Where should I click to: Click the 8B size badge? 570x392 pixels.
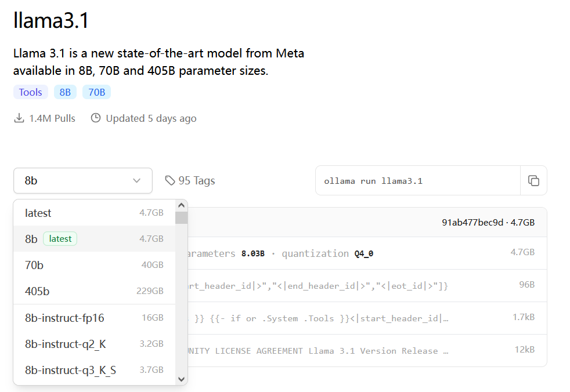65,92
